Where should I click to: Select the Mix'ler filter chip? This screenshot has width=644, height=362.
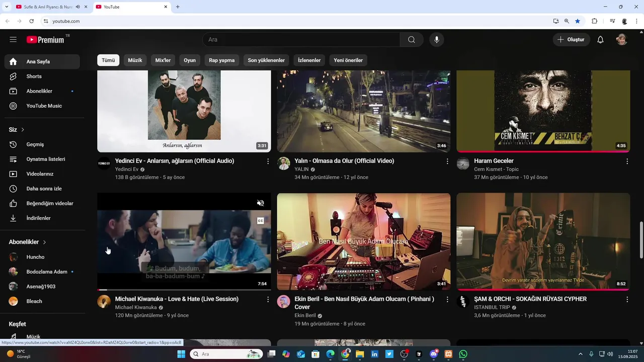point(163,60)
